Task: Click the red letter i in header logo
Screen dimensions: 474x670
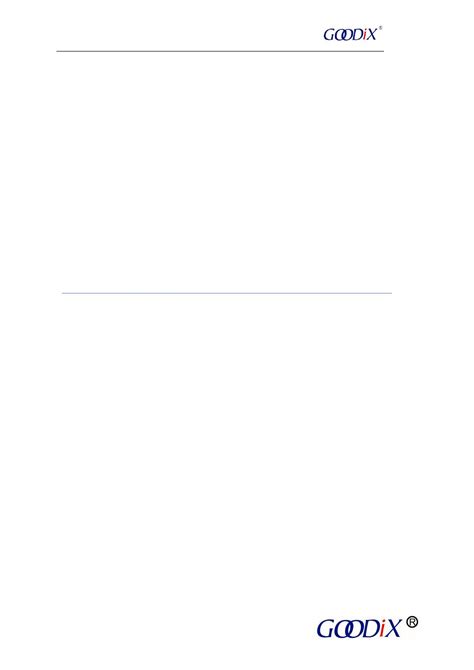Action: pyautogui.click(x=365, y=34)
